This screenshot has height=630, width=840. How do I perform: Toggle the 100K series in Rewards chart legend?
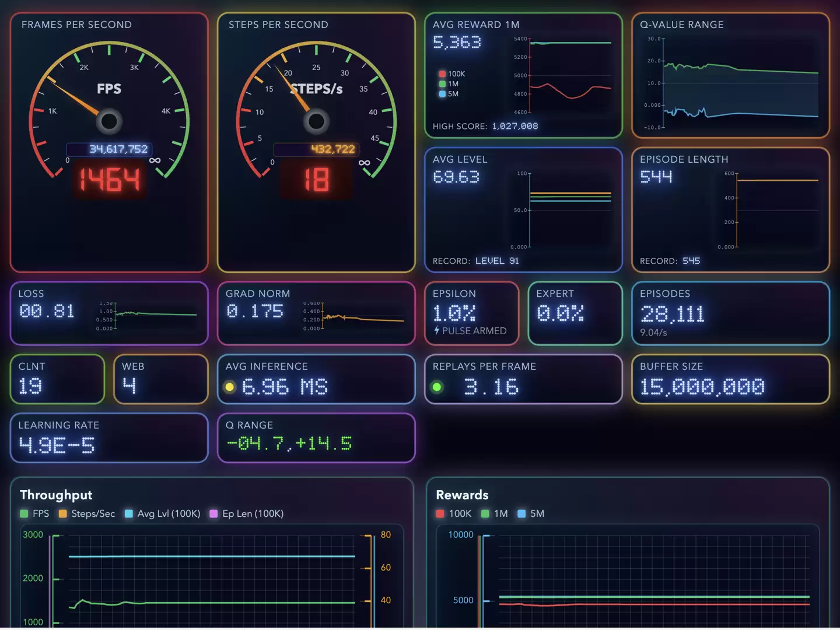coord(454,513)
